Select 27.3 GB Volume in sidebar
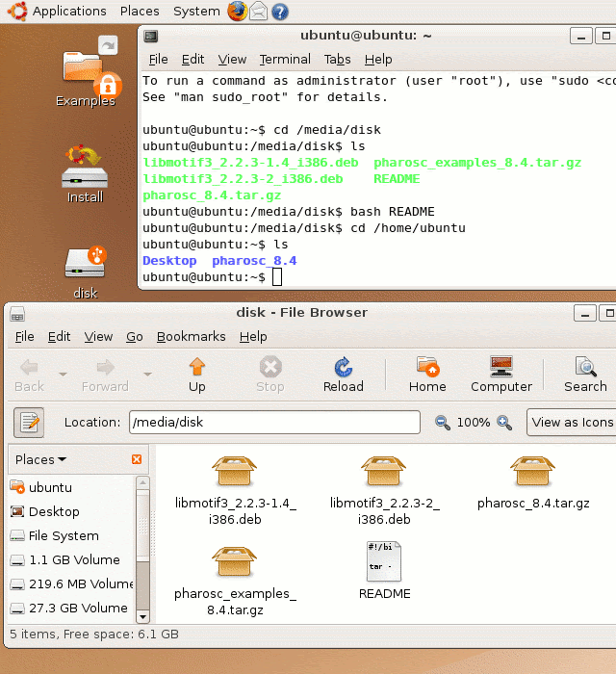 [72, 608]
